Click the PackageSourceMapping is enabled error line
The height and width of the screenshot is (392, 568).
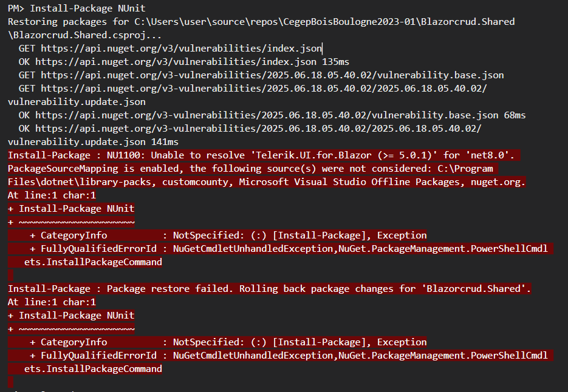coord(250,169)
